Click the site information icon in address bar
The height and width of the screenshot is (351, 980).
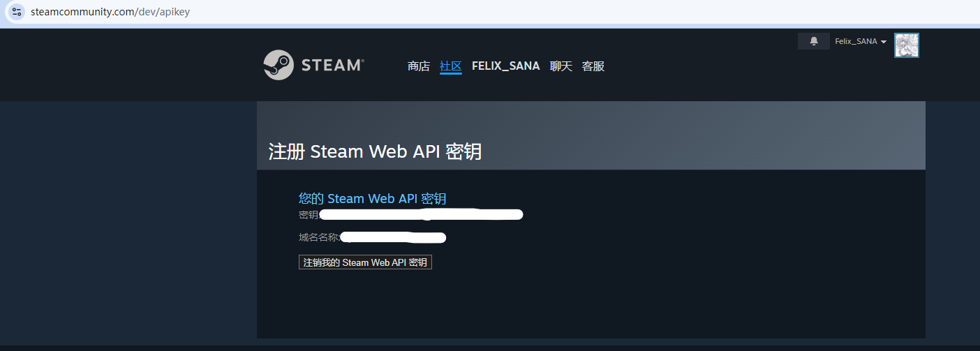[16, 12]
